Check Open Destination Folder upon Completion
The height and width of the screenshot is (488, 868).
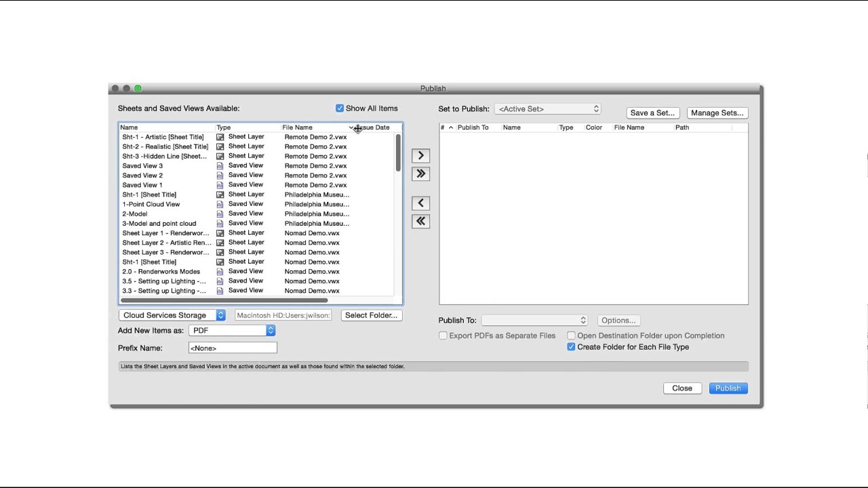571,335
